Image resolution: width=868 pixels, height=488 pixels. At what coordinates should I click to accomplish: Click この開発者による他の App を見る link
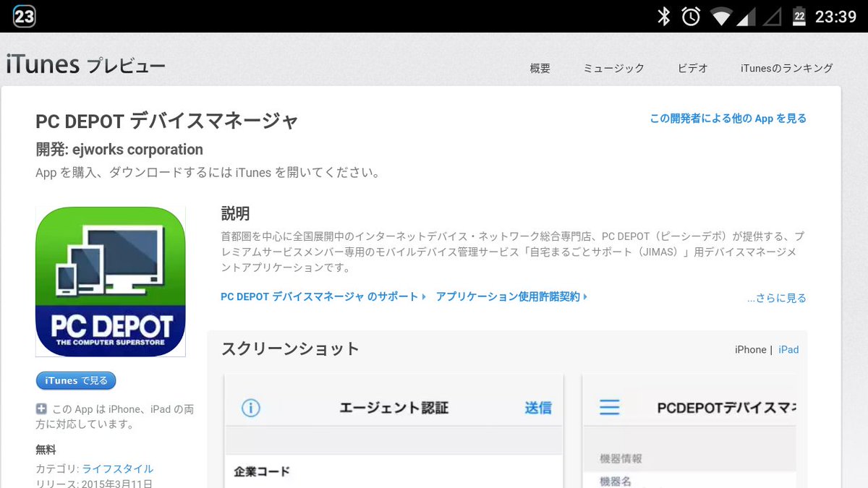728,119
